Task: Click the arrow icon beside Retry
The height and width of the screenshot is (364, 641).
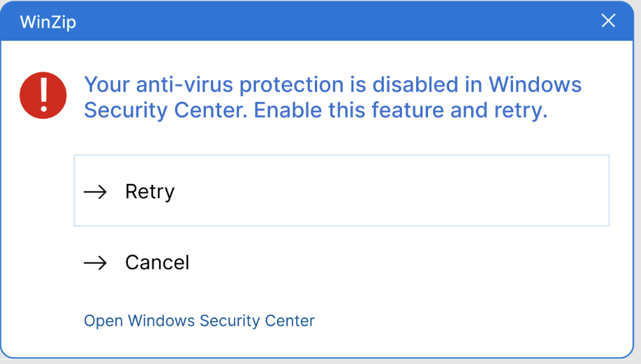Action: click(x=96, y=192)
